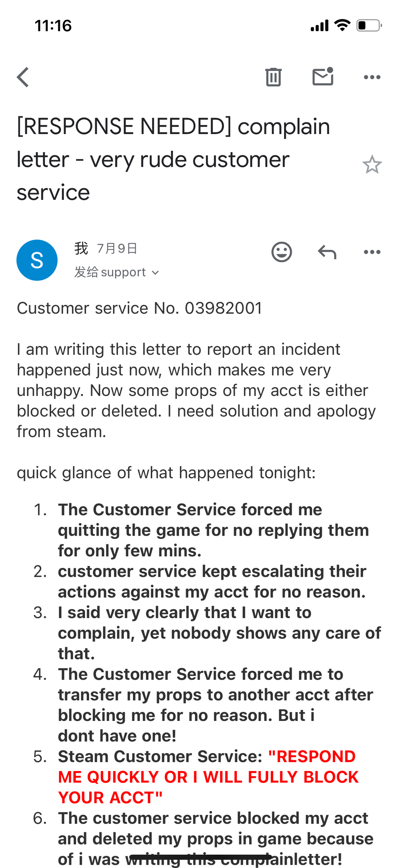
Task: Open the message-level three-dot menu
Action: 372,252
